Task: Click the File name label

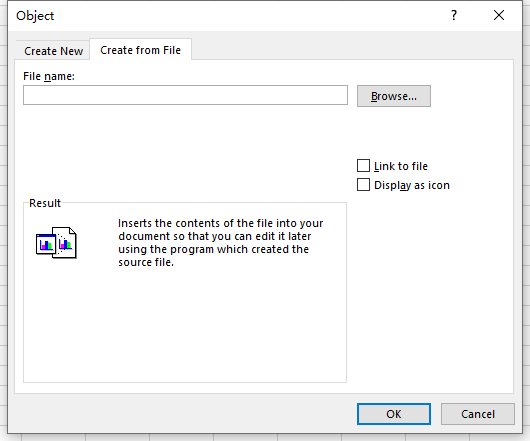Action: click(x=49, y=76)
